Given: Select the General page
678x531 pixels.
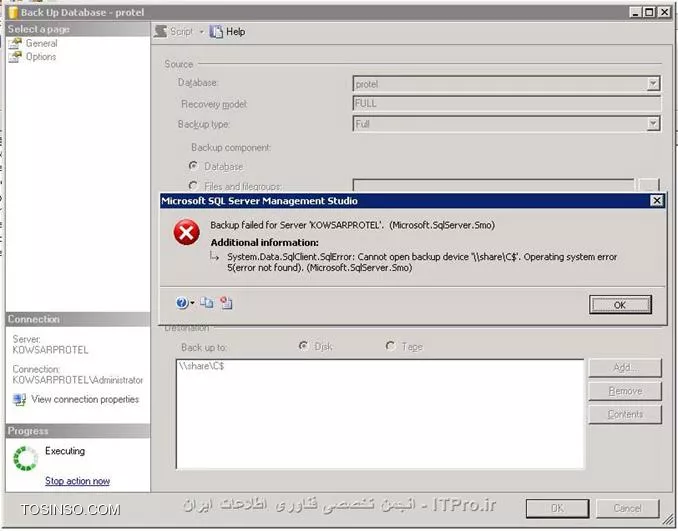Looking at the screenshot, I should pyautogui.click(x=41, y=43).
